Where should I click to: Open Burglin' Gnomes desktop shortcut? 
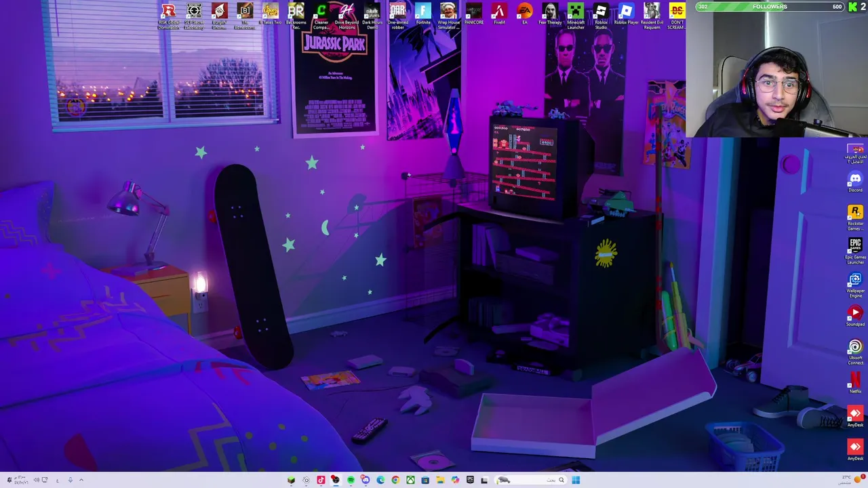point(219,16)
